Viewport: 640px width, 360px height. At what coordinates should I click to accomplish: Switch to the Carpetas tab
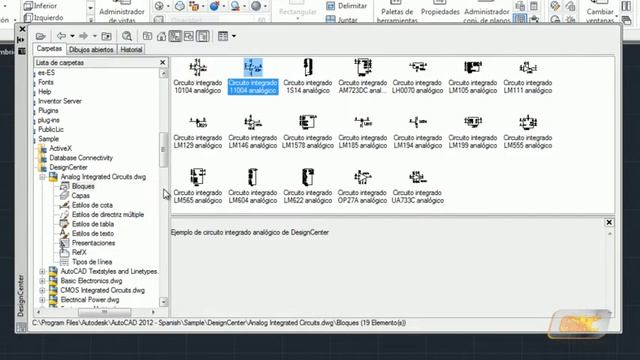click(49, 49)
